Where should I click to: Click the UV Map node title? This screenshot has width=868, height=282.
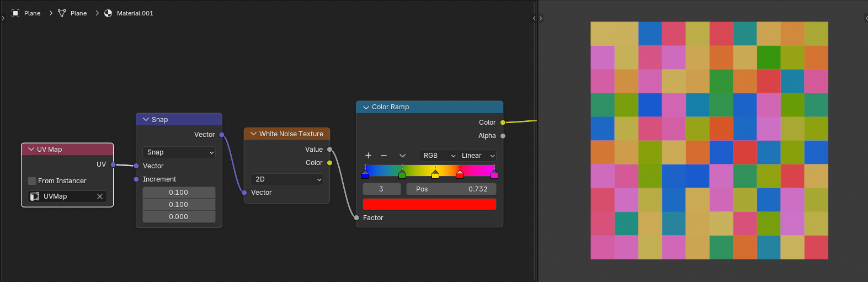(49, 150)
